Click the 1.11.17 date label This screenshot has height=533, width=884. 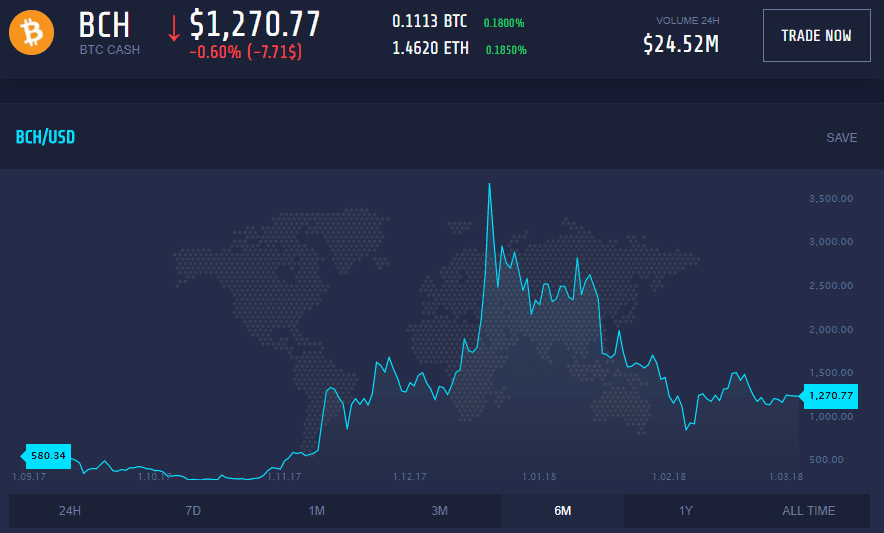click(x=284, y=477)
